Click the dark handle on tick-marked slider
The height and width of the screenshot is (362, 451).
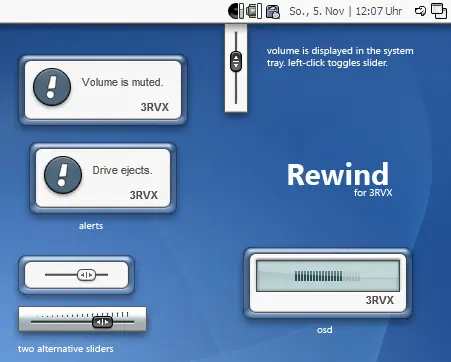click(x=102, y=322)
